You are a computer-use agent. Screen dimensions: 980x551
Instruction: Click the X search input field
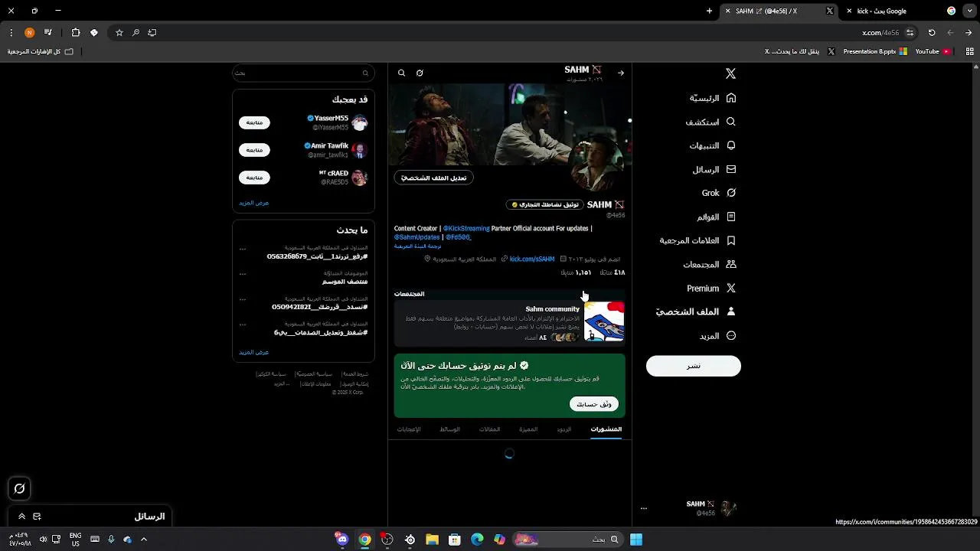click(303, 73)
